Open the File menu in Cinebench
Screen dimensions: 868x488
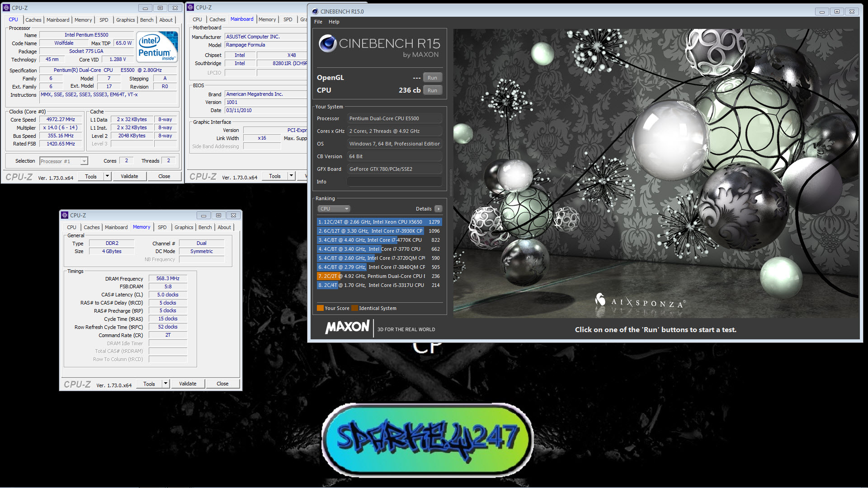[x=318, y=22]
